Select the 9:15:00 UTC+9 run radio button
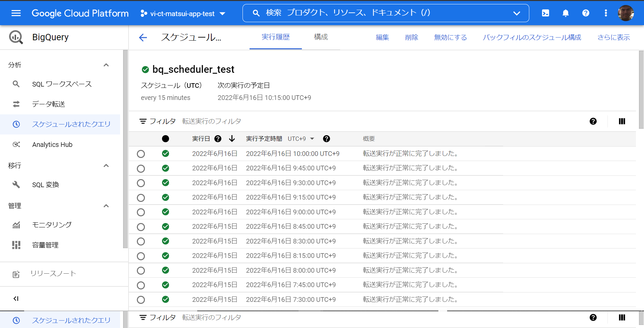 (x=141, y=198)
